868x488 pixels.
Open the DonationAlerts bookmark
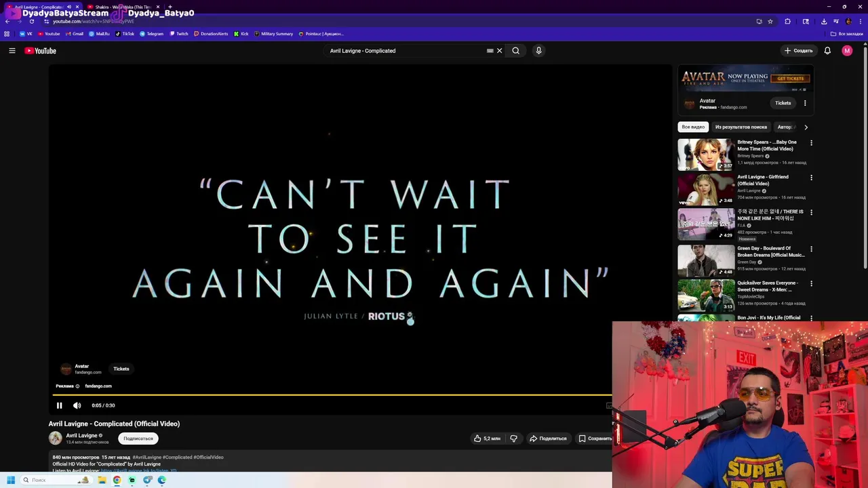pyautogui.click(x=211, y=34)
